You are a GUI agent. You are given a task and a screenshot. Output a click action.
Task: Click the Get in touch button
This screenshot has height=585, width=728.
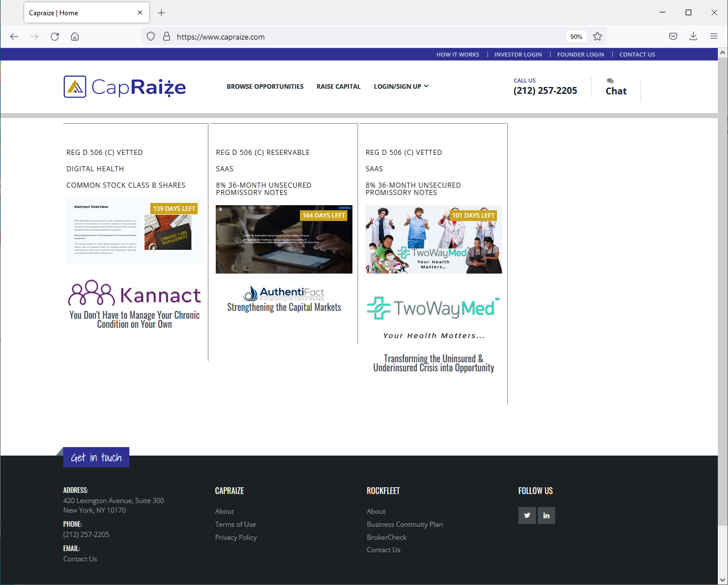(96, 457)
